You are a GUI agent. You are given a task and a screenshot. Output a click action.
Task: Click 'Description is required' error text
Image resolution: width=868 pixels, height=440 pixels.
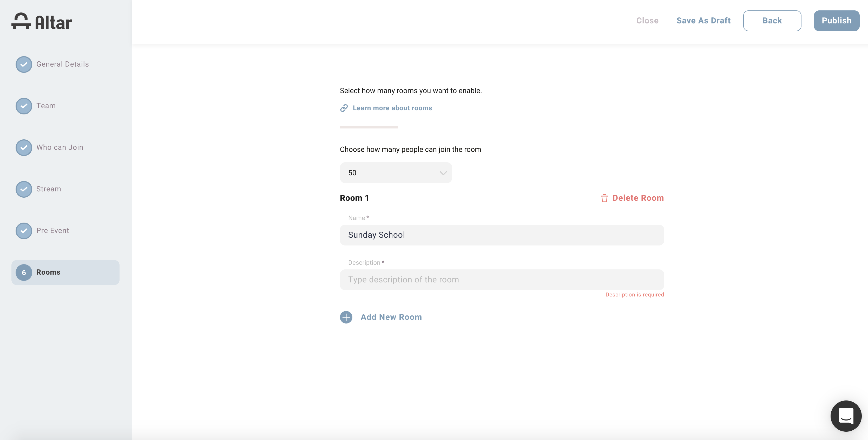pyautogui.click(x=634, y=295)
